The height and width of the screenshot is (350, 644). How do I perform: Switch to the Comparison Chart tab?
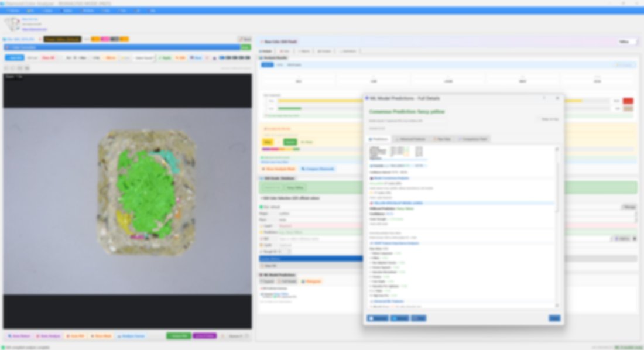pos(474,139)
